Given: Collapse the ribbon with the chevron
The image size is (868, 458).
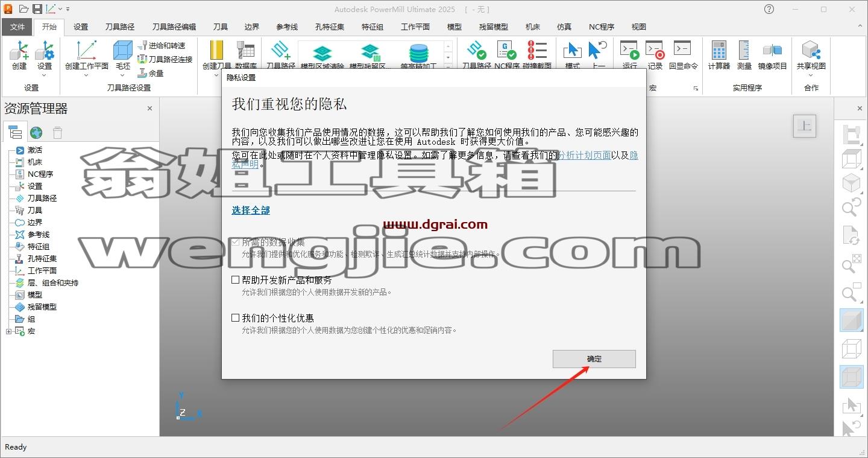Looking at the screenshot, I should pyautogui.click(x=860, y=27).
